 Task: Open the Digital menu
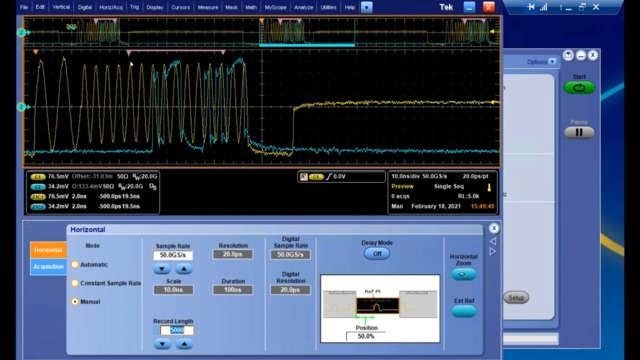tap(85, 7)
